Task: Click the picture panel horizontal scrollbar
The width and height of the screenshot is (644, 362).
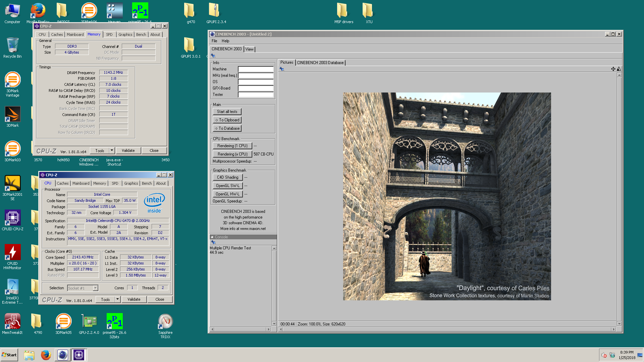Action: [447, 329]
